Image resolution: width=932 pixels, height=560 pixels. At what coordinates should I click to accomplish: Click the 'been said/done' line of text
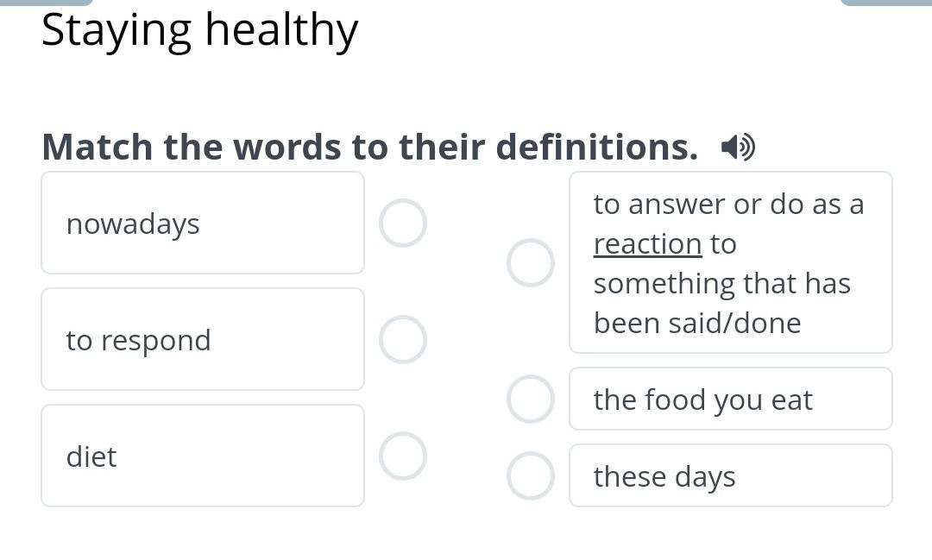(697, 324)
